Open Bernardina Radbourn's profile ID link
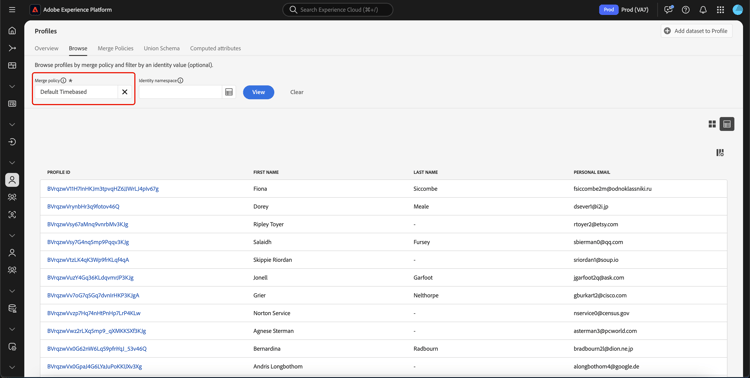Screen dimensions: 750x378 tap(97, 349)
